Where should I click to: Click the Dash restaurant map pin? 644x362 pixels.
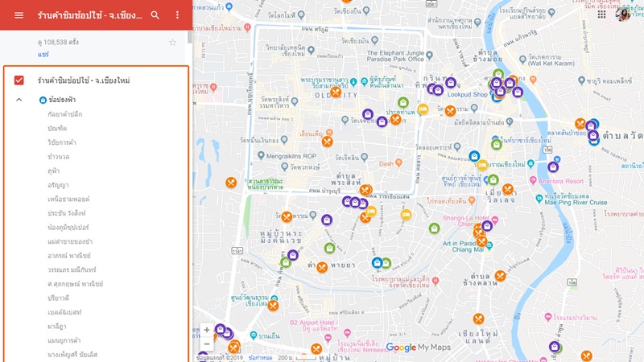pos(398,163)
